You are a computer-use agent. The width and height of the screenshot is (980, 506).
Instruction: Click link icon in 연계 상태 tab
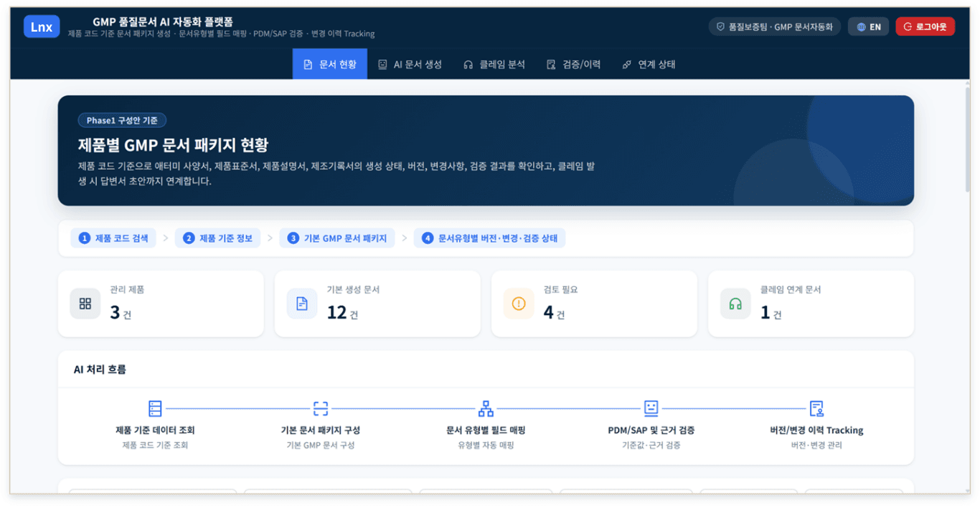pyautogui.click(x=627, y=65)
